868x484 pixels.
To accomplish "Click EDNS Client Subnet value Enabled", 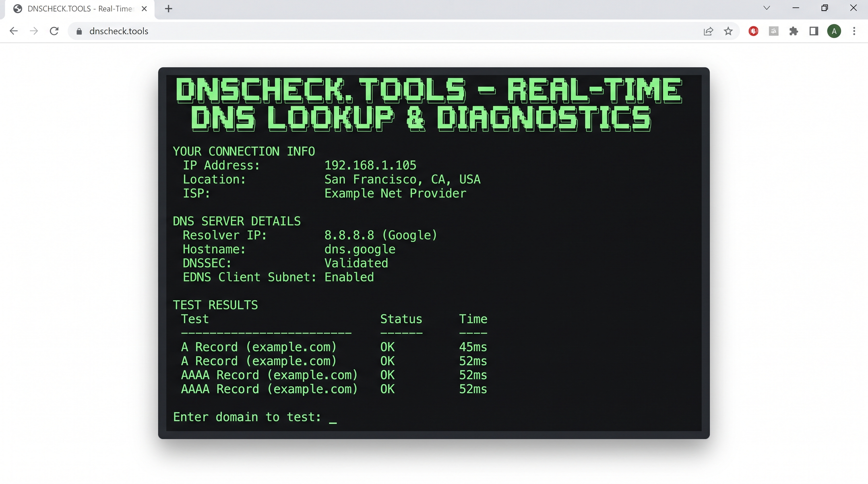I will [x=349, y=277].
